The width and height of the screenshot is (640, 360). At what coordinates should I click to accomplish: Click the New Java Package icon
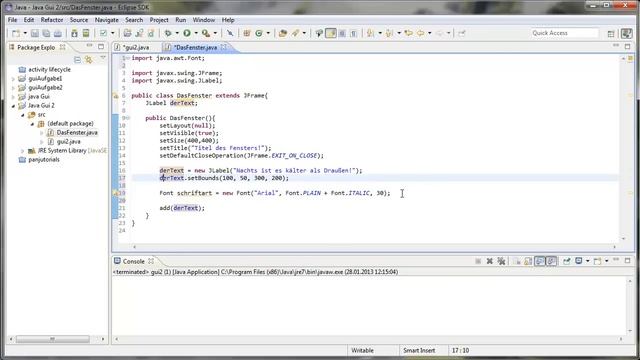247,33
